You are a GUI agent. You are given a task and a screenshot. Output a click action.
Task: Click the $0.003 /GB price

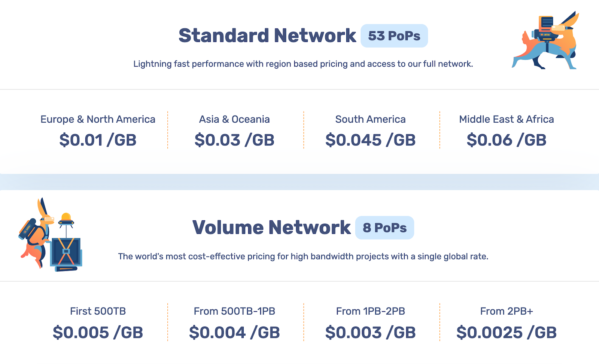click(370, 333)
